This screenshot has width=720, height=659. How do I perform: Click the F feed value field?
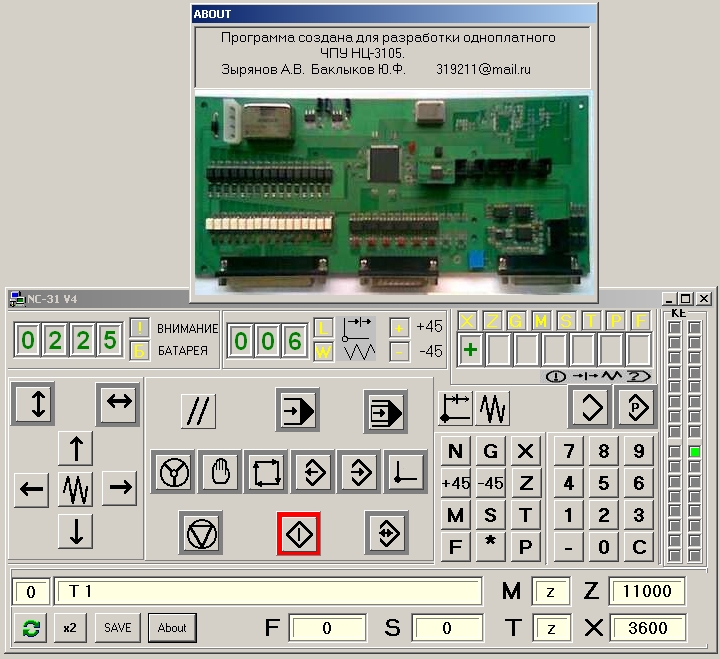pyautogui.click(x=327, y=628)
